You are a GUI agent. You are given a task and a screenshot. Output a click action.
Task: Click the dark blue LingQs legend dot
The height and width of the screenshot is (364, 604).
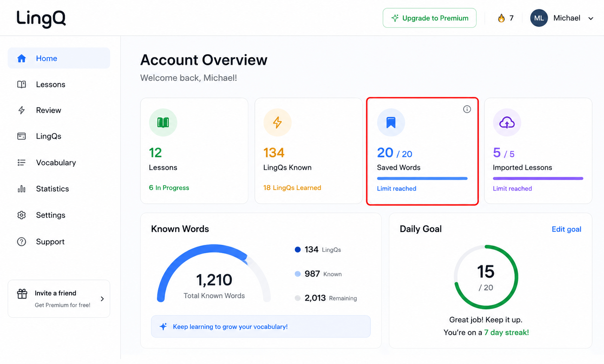298,250
